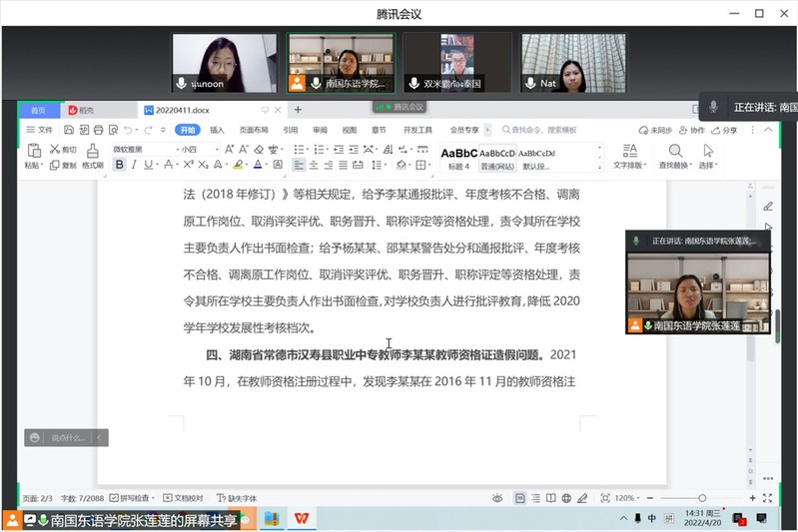Screen dimensions: 798x532
Task: Toggle bold formatting in the ribbon
Action: coord(120,165)
